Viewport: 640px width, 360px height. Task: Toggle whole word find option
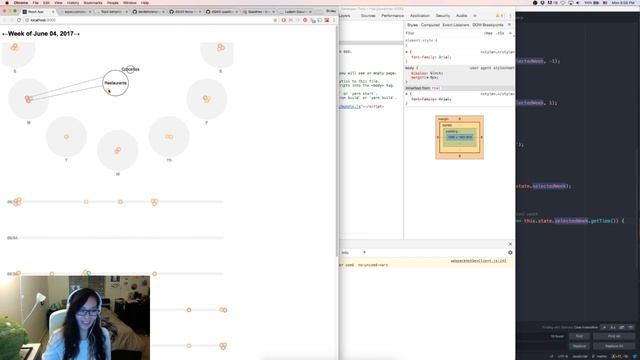[631, 327]
